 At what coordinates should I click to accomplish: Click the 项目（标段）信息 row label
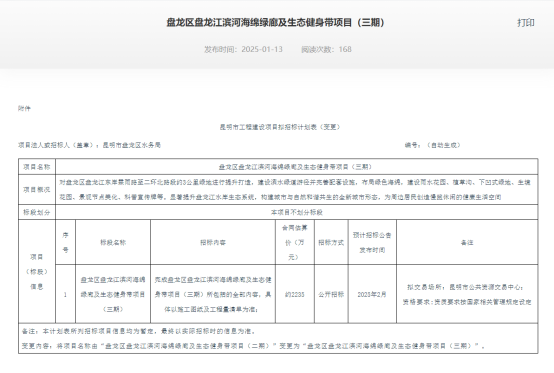pos(37,272)
